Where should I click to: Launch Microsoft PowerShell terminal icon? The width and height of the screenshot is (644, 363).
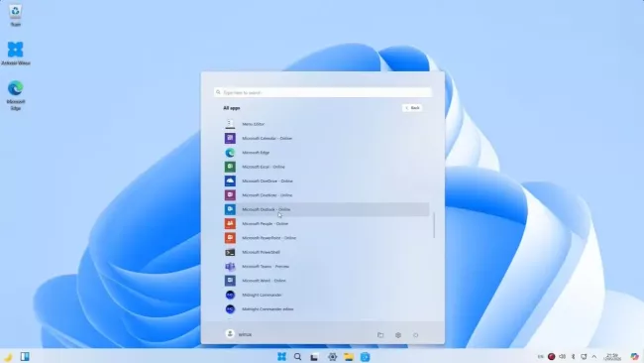230,252
